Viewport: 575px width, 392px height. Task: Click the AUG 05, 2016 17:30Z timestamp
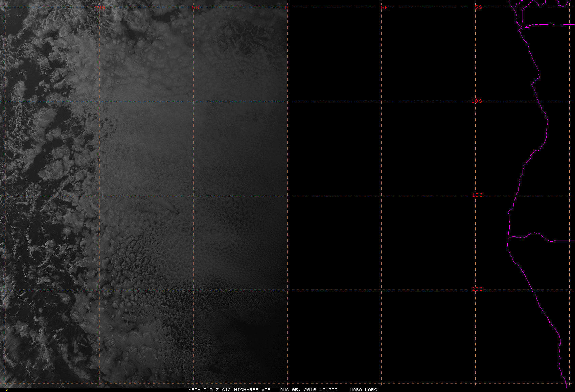[308, 390]
